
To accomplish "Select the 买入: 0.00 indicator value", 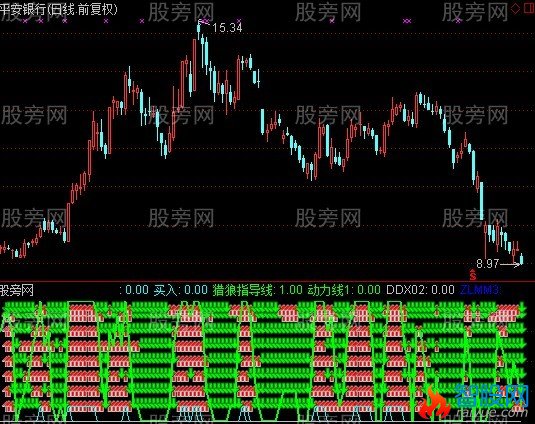I will click(180, 290).
